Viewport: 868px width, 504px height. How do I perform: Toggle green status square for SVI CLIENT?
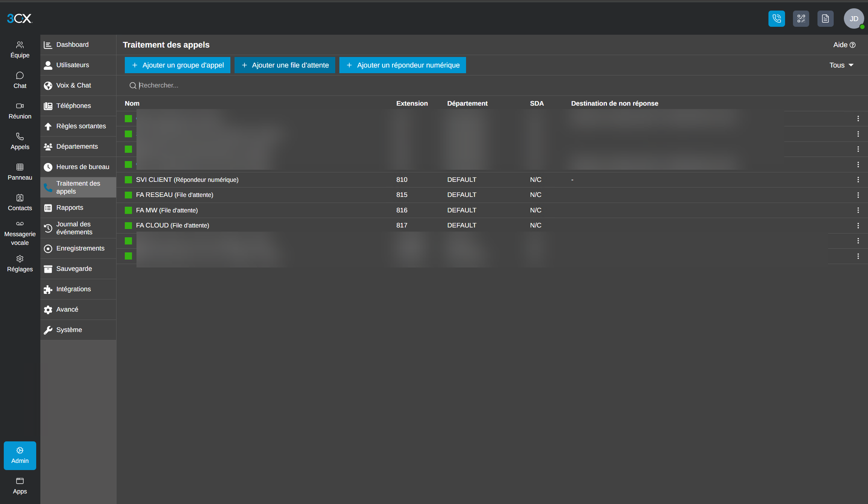tap(128, 180)
